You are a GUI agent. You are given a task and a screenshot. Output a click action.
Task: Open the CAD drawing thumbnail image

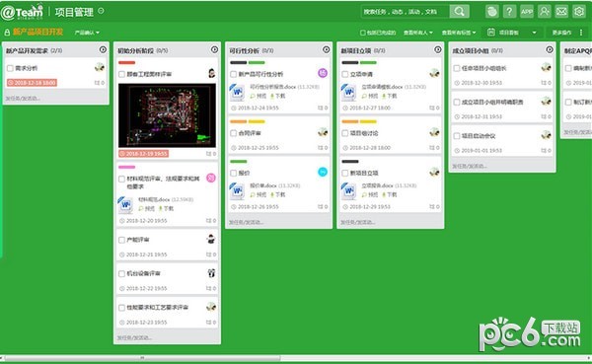click(167, 115)
